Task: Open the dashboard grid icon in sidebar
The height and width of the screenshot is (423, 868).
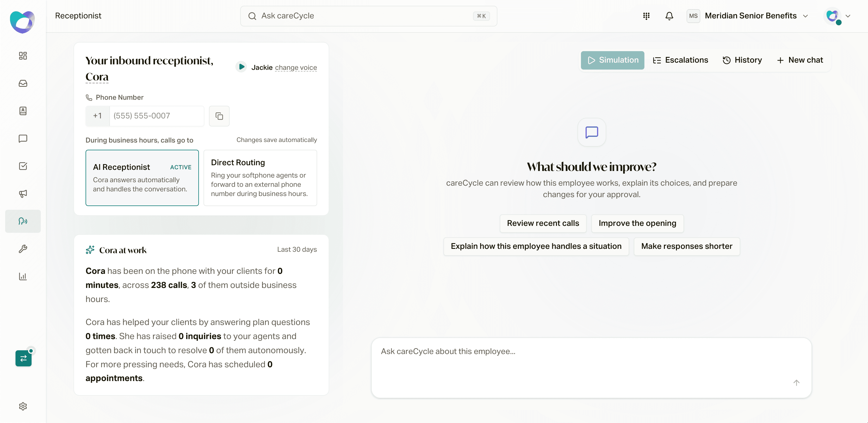Action: coord(23,56)
